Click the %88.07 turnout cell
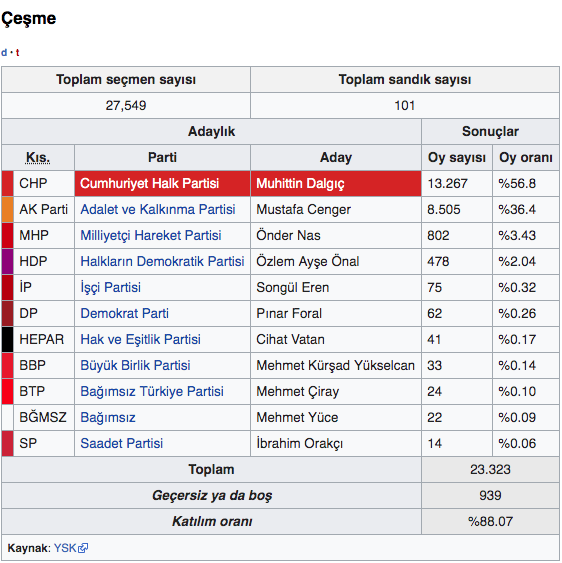 490,521
